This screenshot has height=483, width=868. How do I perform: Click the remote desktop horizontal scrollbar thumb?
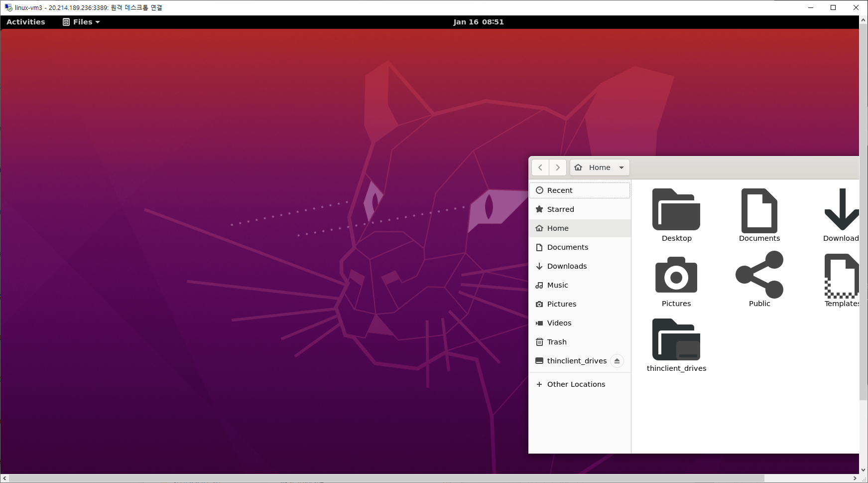[x=386, y=479]
